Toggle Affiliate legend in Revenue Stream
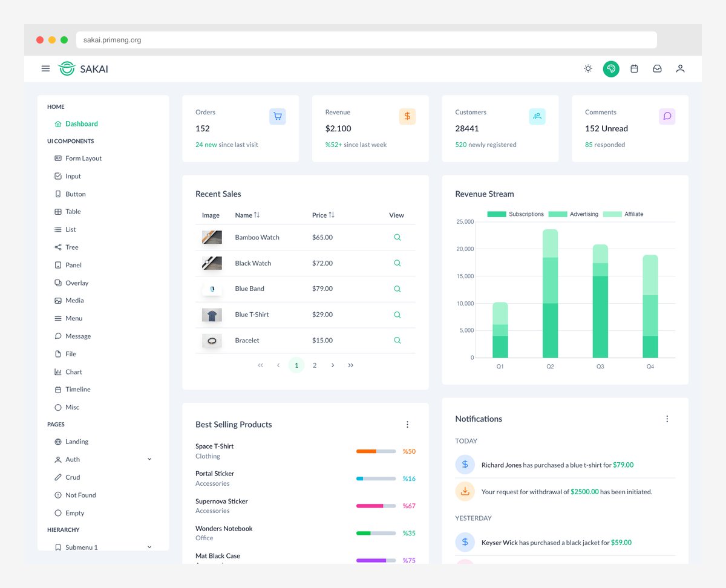This screenshot has height=588, width=726. (623, 214)
